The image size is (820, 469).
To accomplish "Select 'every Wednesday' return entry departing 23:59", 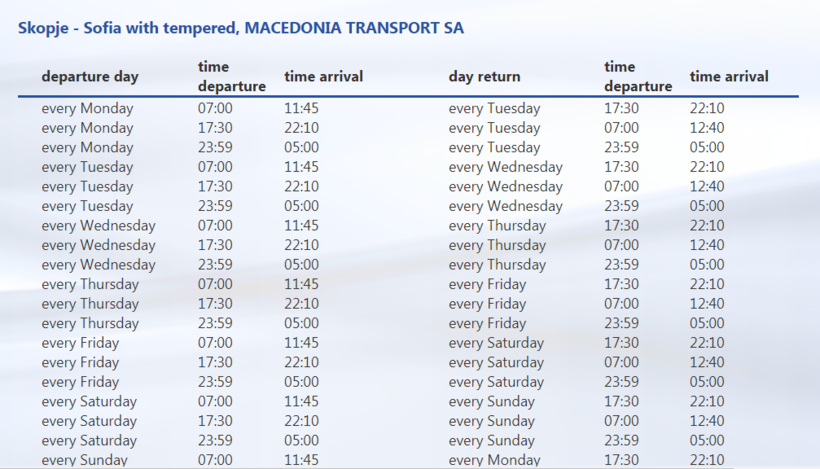I will click(505, 206).
